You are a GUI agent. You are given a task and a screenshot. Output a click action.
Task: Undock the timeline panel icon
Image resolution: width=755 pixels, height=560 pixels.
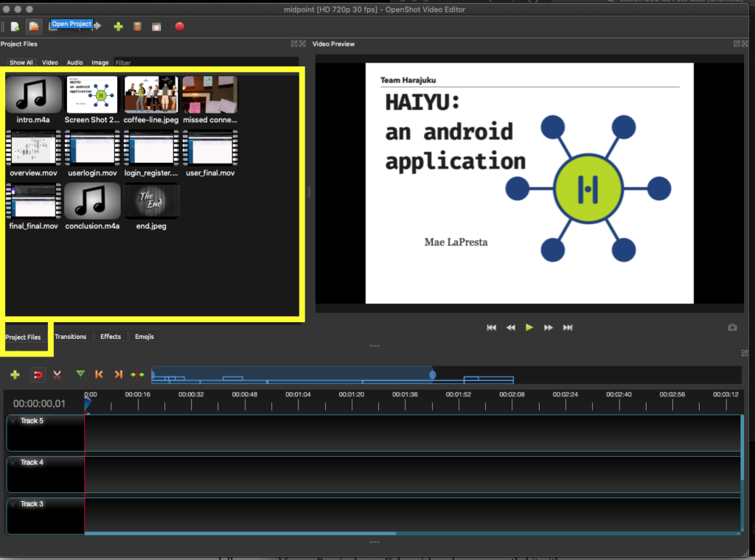tap(745, 353)
